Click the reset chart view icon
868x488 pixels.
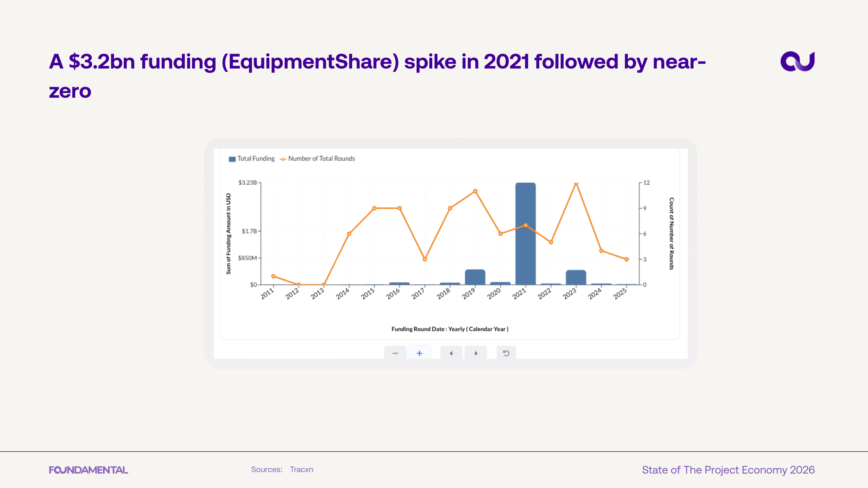pos(506,353)
